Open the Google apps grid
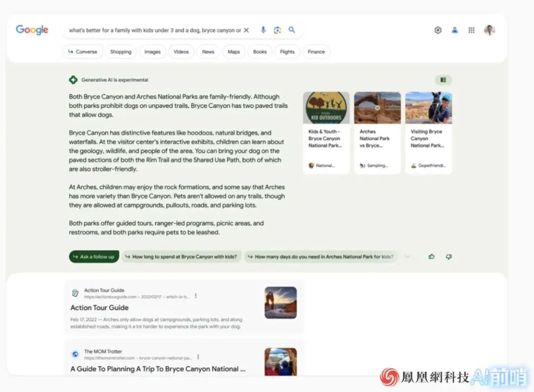 pos(471,30)
